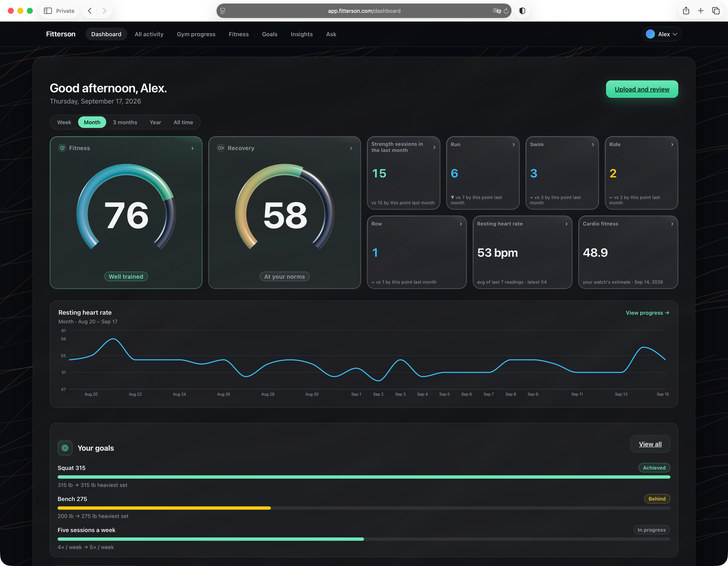Go to the Goals tab
728x566 pixels.
tap(270, 34)
